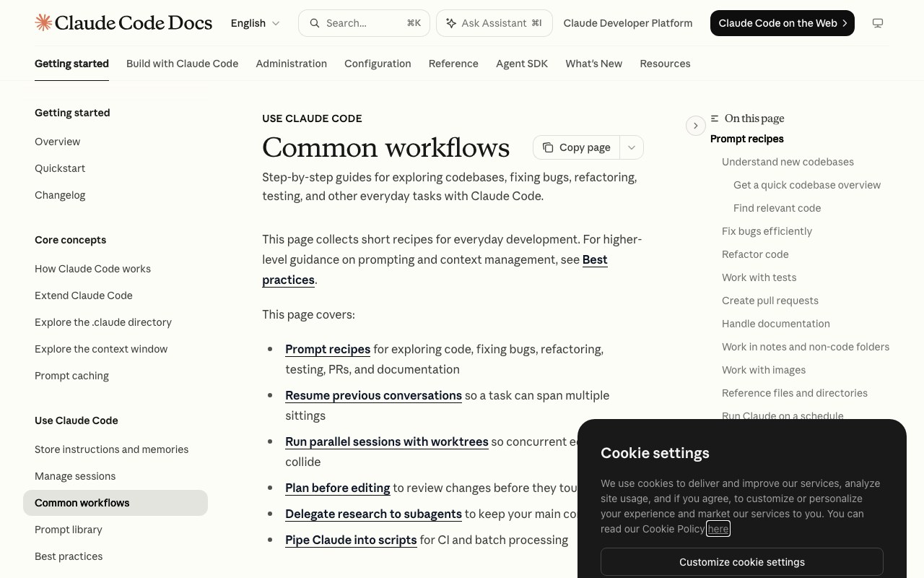924x578 pixels.
Task: Jump to Work in notes and non-code folders
Action: (x=806, y=347)
